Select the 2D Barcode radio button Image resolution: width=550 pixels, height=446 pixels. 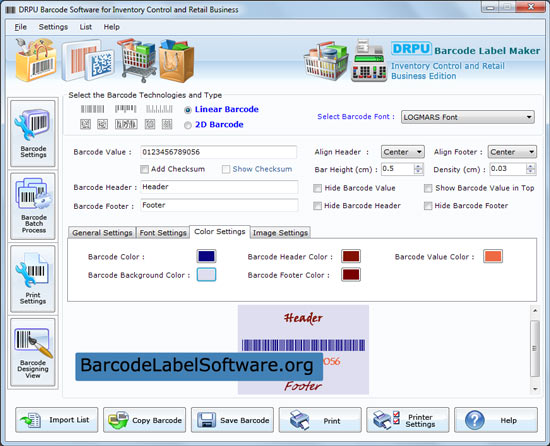(x=188, y=125)
